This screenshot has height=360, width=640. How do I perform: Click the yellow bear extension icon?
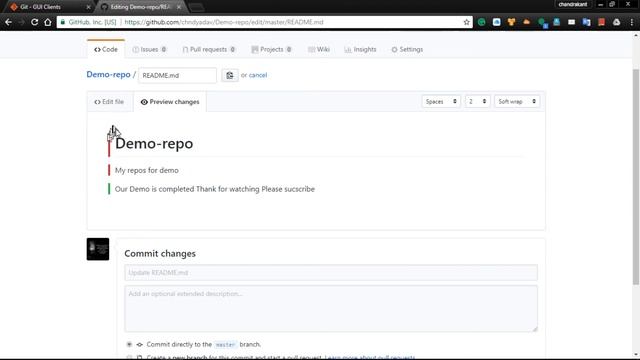point(511,22)
